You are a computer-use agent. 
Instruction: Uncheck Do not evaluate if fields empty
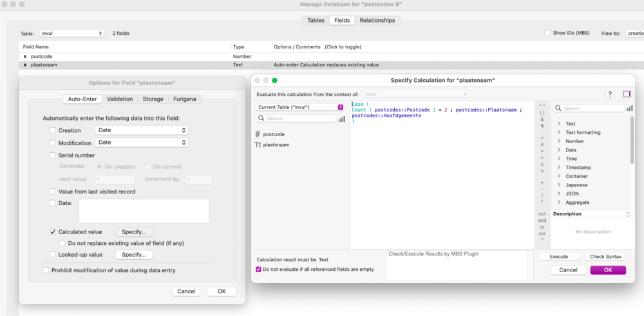click(x=259, y=269)
